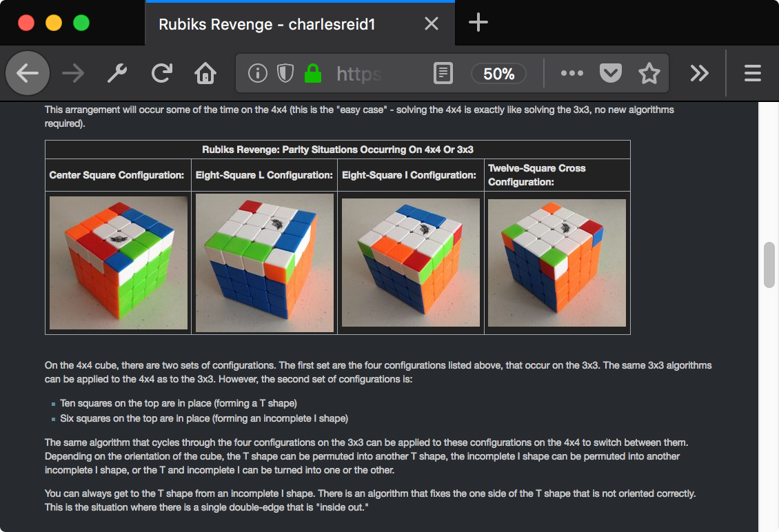Open Twelve-Square Cross Configuration cube image
Viewport: 779px width, 532px height.
(x=557, y=263)
